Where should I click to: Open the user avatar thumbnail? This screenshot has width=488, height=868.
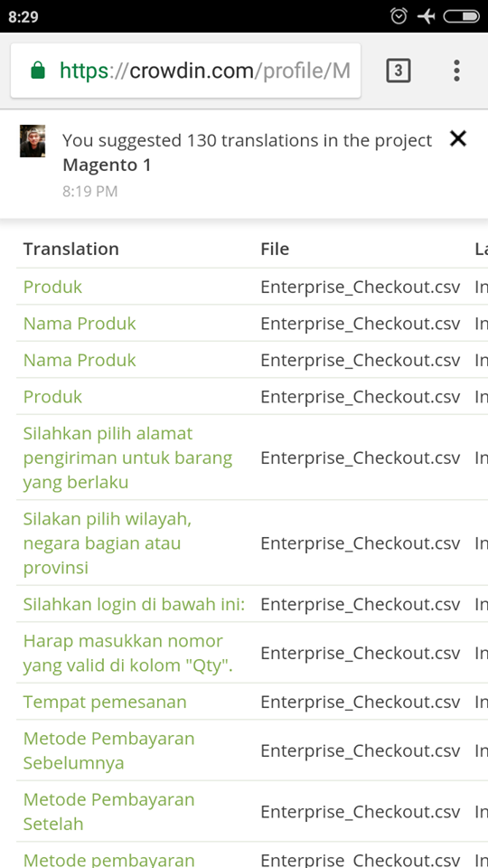pos(33,141)
